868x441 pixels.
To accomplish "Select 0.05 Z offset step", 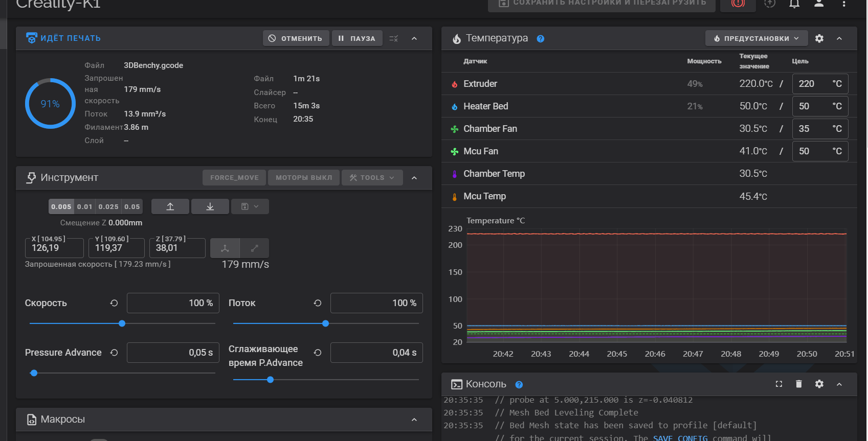I will click(132, 206).
